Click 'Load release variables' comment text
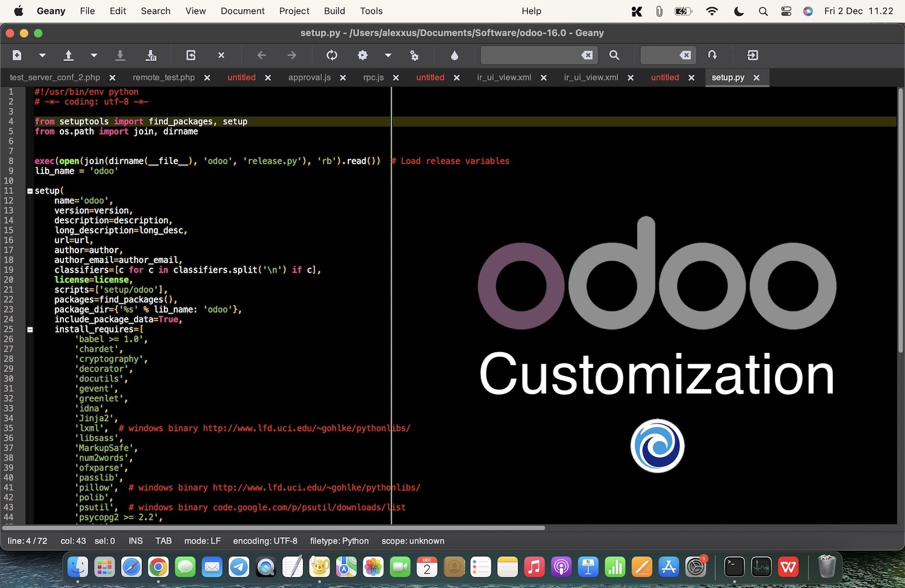 coord(455,161)
